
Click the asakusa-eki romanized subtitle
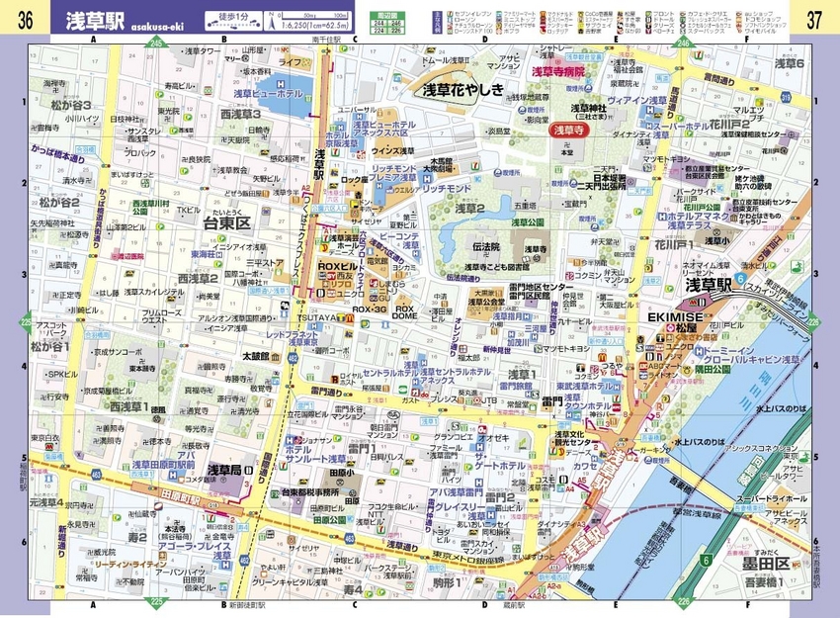(157, 27)
